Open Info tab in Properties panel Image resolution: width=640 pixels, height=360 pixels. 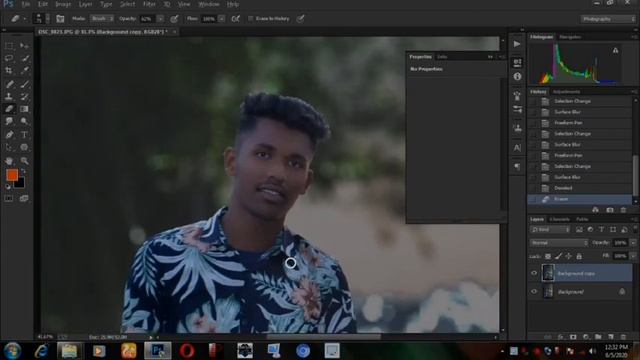coord(442,57)
